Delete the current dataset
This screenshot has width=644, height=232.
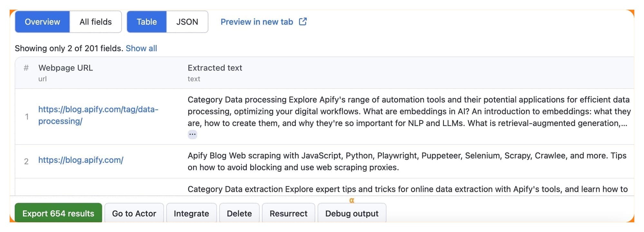[x=239, y=213]
